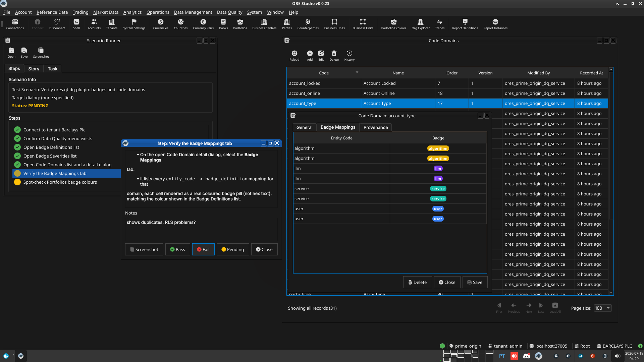Click the Disconnect toolbar icon
This screenshot has width=644, height=362.
point(57,24)
